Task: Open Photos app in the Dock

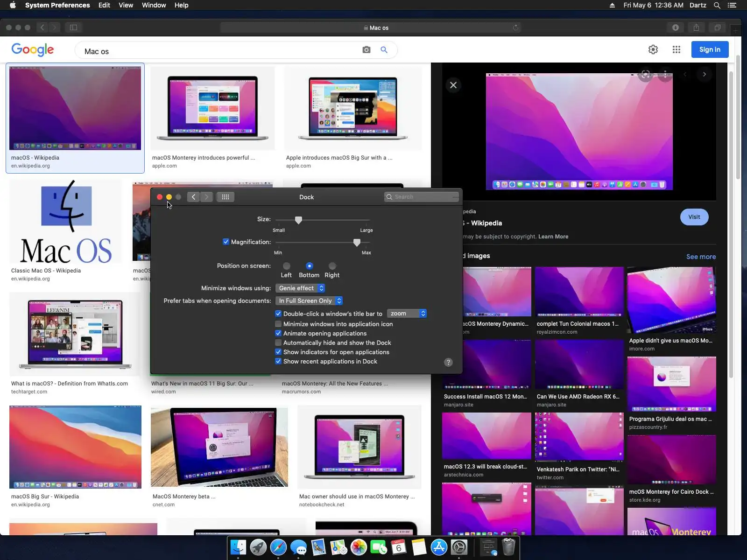Action: [359, 547]
